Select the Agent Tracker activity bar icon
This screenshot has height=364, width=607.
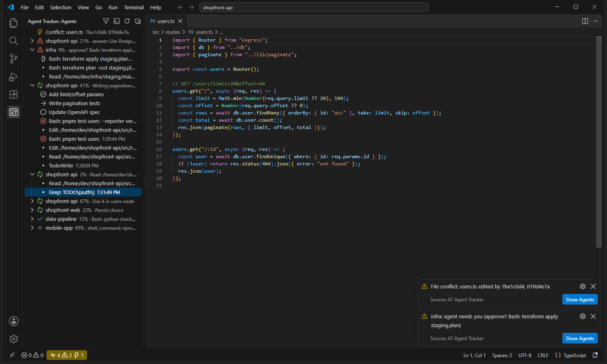(x=14, y=112)
